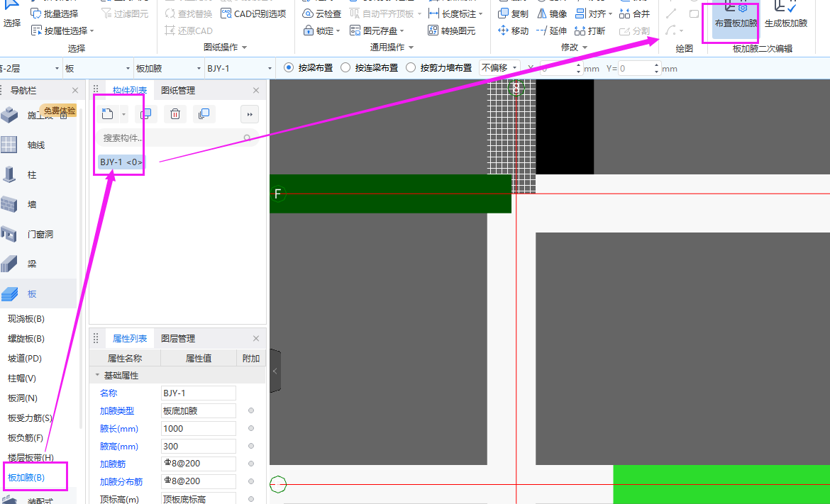
Task: Toggle the 加腋分布筋 additional attribute circle
Action: click(251, 481)
